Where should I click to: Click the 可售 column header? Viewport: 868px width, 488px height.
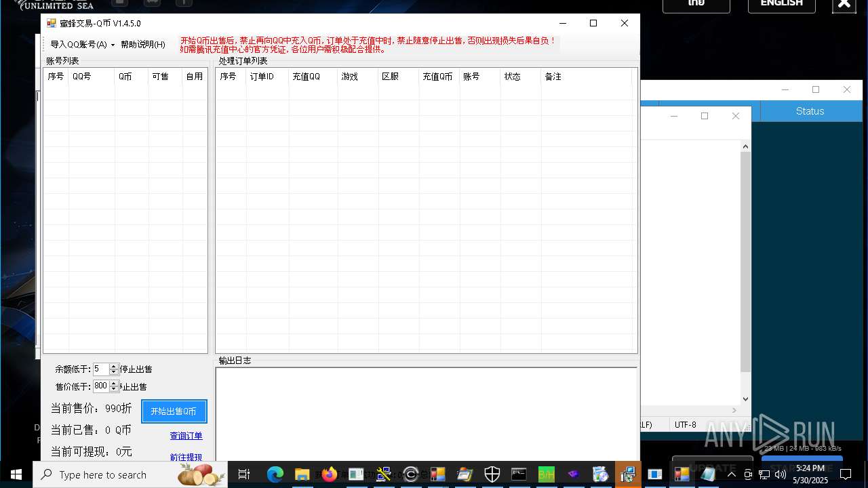pos(165,77)
